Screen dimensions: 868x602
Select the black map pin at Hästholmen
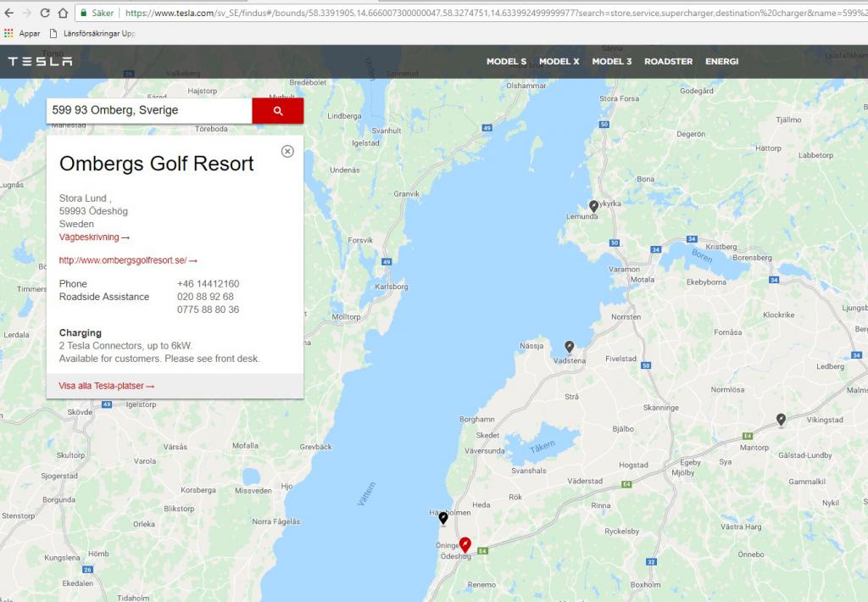442,518
